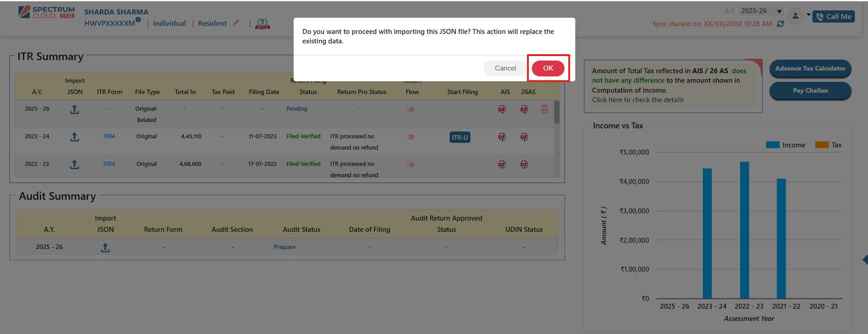
Task: Click the 26AS download icon for 2023-24
Action: click(x=524, y=137)
